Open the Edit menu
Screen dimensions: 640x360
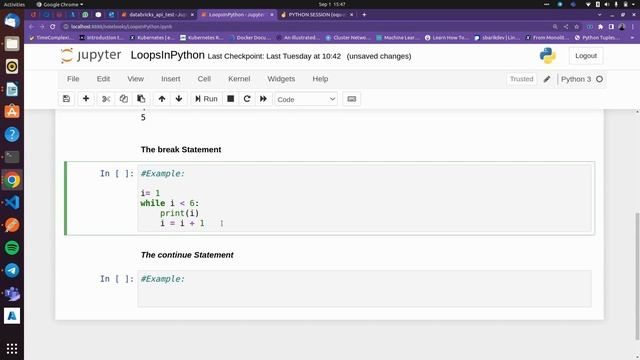103,79
